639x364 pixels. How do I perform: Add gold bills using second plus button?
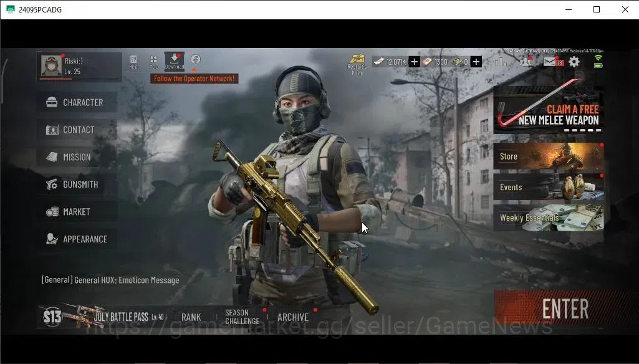476,62
